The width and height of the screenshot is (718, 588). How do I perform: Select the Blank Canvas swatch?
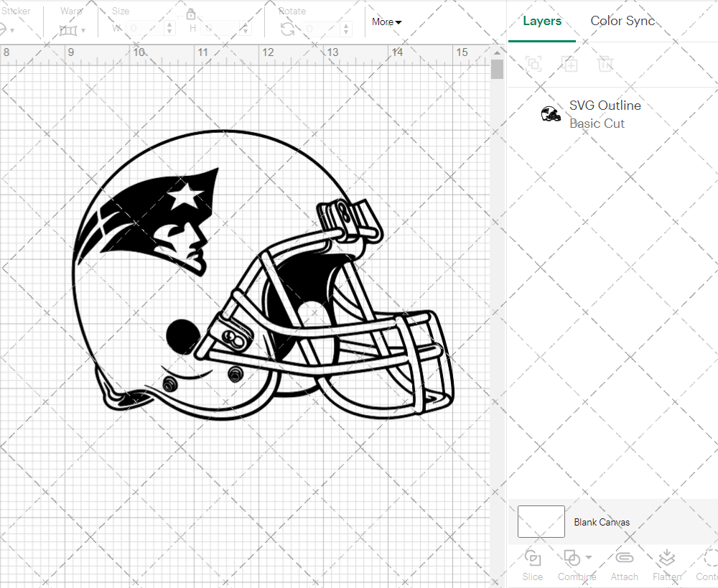[541, 522]
